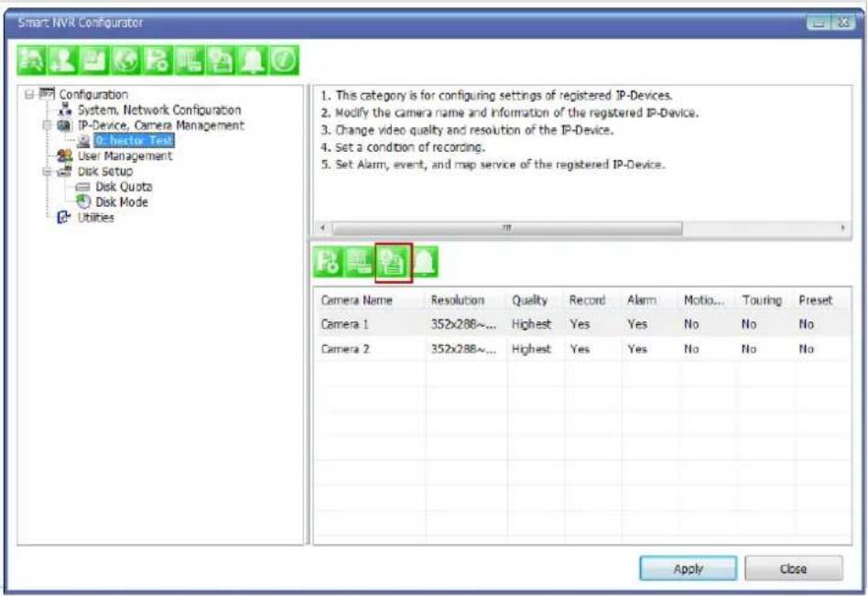Select IP-Device, Camera Management in tree

tap(160, 125)
